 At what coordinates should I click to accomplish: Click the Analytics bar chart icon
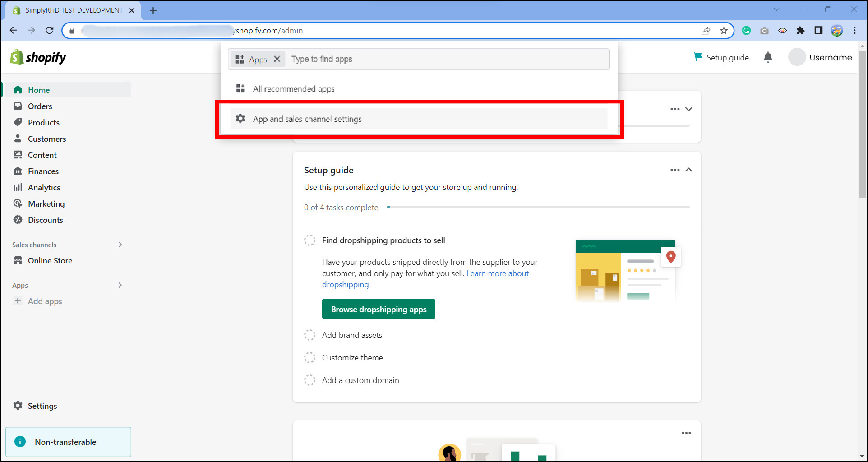point(18,187)
